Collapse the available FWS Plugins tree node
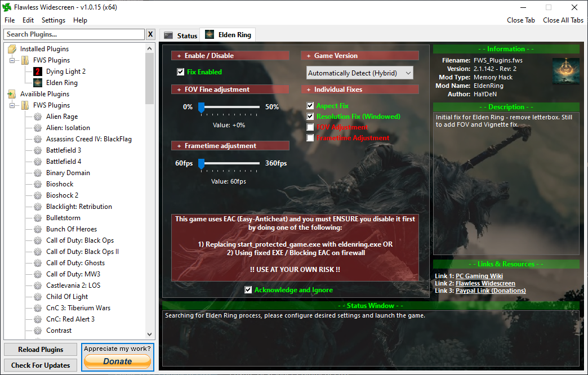The height and width of the screenshot is (375, 588). [x=12, y=105]
